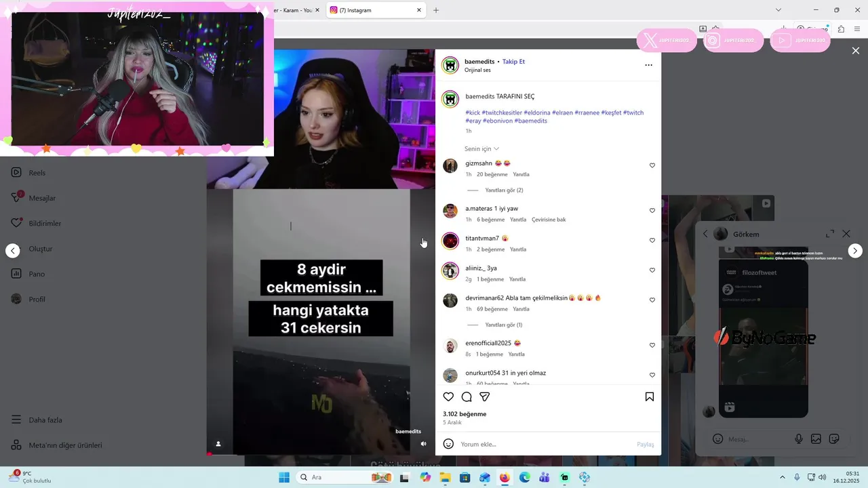Open the three-dot options menu of the post
Screen dimensions: 868x488
coord(648,65)
